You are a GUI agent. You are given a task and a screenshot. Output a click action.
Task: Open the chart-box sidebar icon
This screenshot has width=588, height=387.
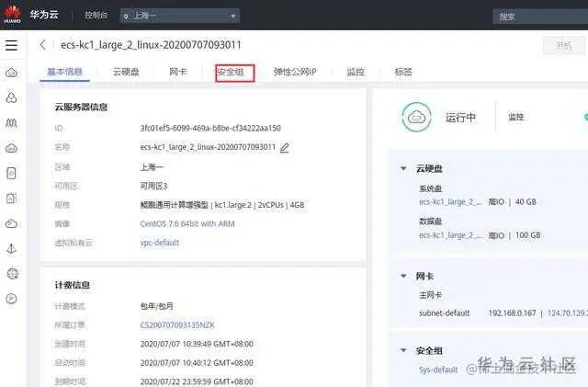(x=11, y=199)
